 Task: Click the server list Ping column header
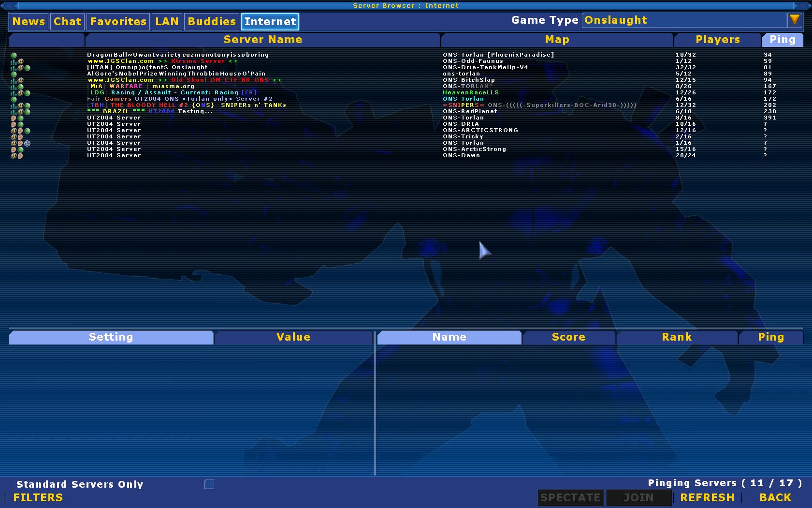tap(783, 40)
